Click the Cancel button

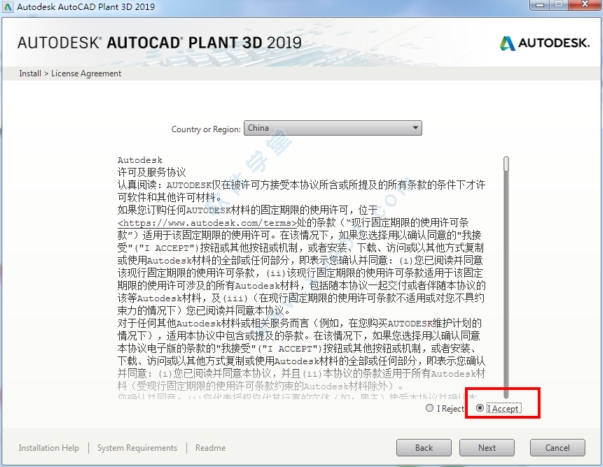pyautogui.click(x=557, y=448)
